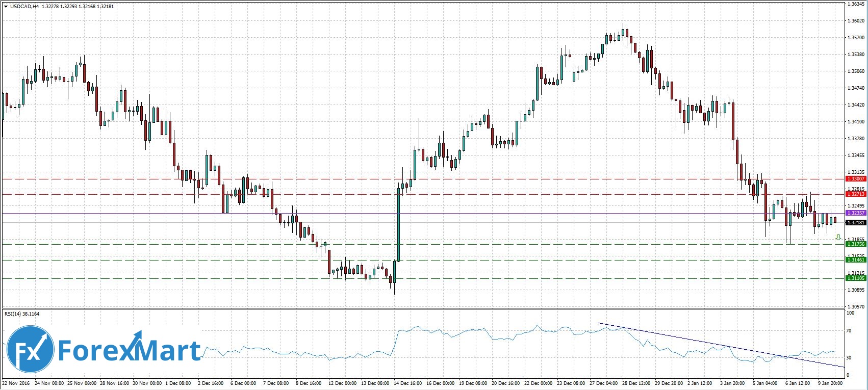Select the green 1.31756 support price label
Screen dimensions: 868x390
coord(855,244)
